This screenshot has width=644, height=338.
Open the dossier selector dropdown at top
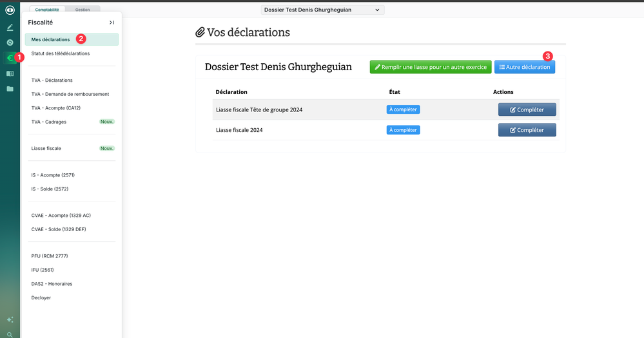pyautogui.click(x=322, y=10)
